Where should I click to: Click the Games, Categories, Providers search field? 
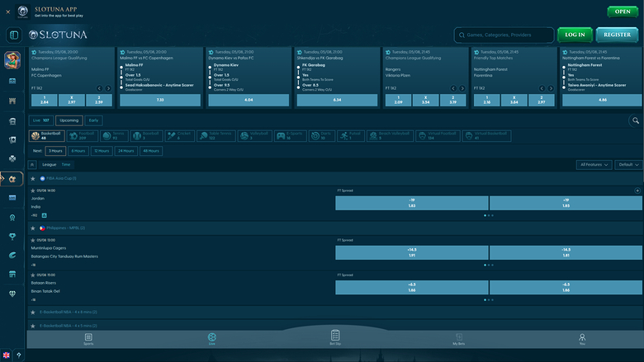(x=504, y=35)
